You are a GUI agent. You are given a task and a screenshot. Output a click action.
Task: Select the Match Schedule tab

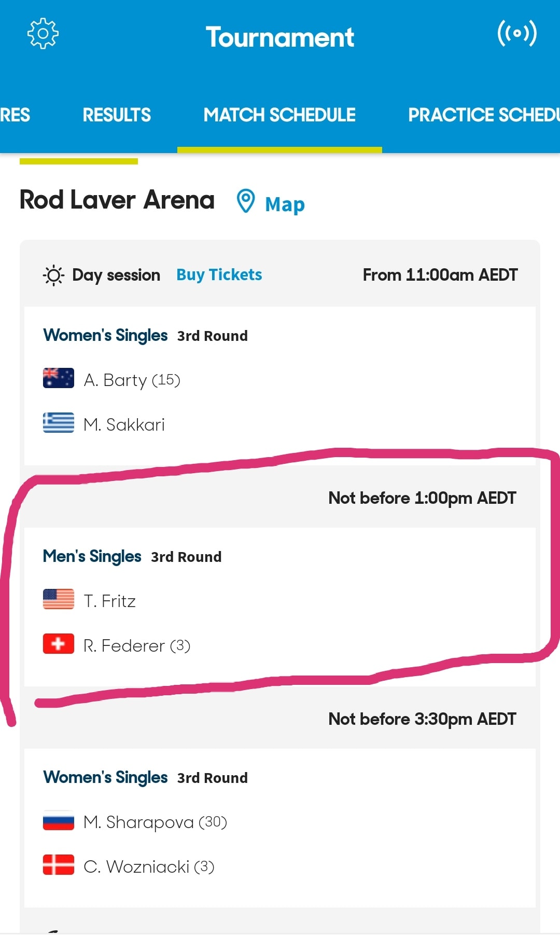(279, 115)
